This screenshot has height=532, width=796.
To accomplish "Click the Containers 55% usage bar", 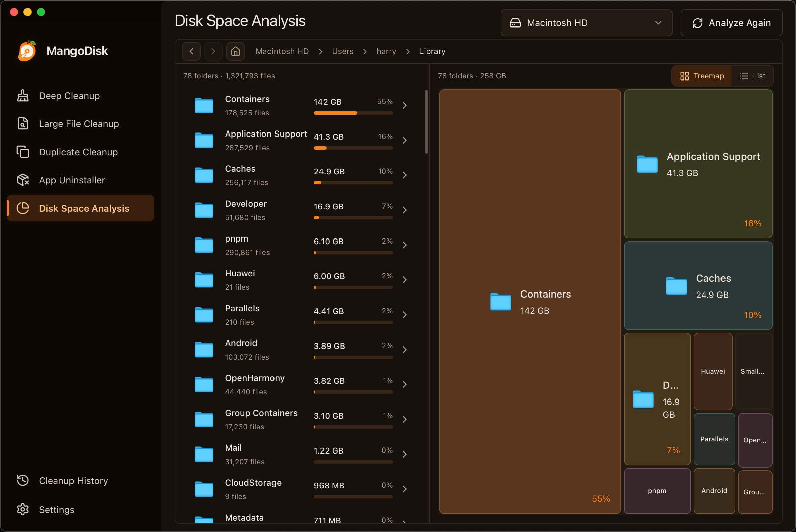I will [x=353, y=113].
